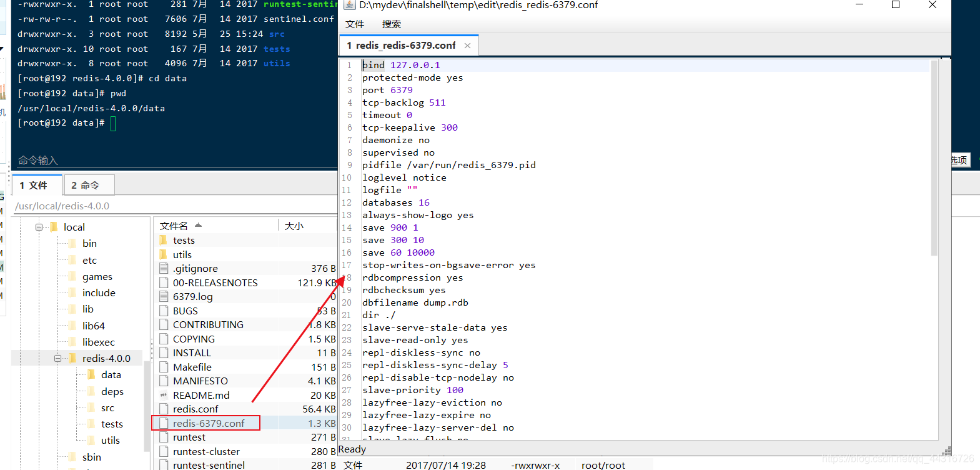This screenshot has height=470, width=980.
Task: Collapse the redis-4.0.0 tree node
Action: 57,358
